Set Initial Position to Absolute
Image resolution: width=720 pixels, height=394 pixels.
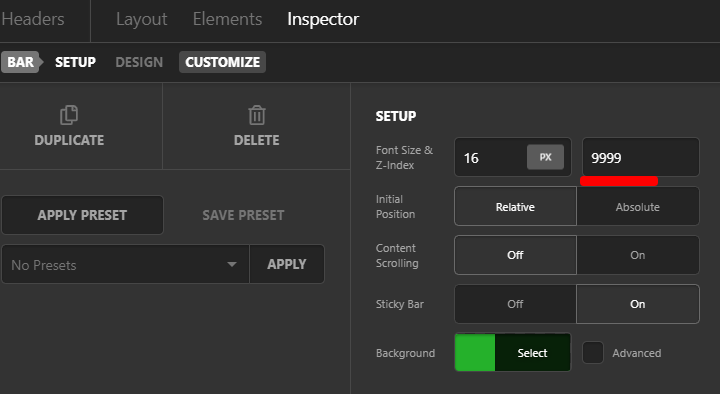click(x=638, y=207)
